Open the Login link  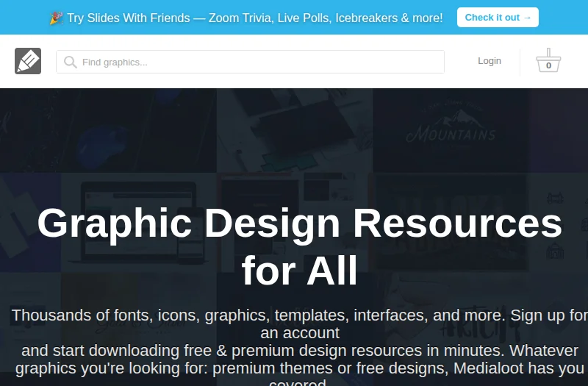tap(490, 61)
